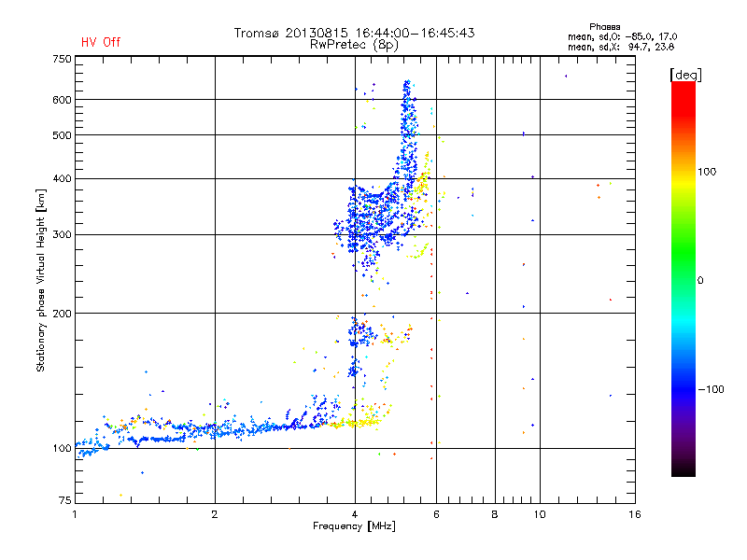Click the '16' frequency axis label
The image size is (747, 560).
[635, 514]
